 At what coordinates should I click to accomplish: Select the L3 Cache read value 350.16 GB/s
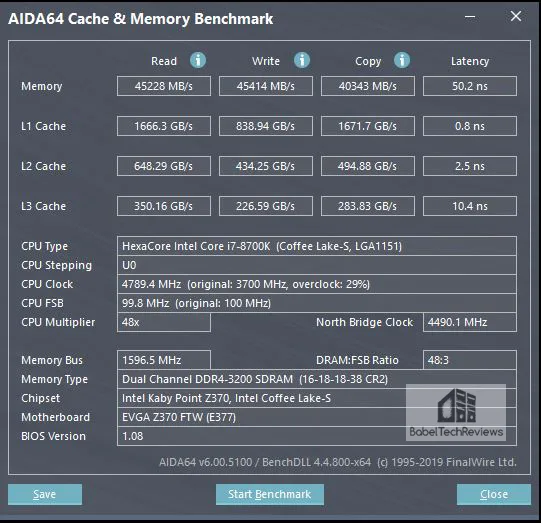tap(164, 206)
